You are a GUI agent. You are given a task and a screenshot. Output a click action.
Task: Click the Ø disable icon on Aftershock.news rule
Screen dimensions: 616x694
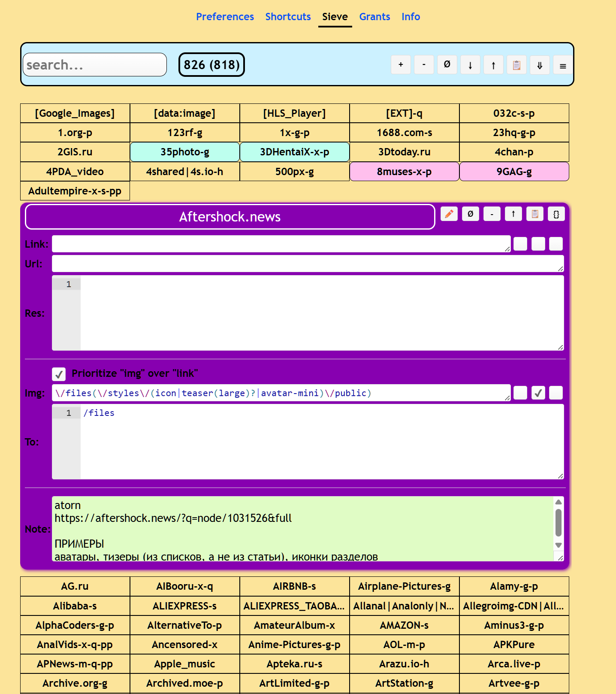(471, 214)
